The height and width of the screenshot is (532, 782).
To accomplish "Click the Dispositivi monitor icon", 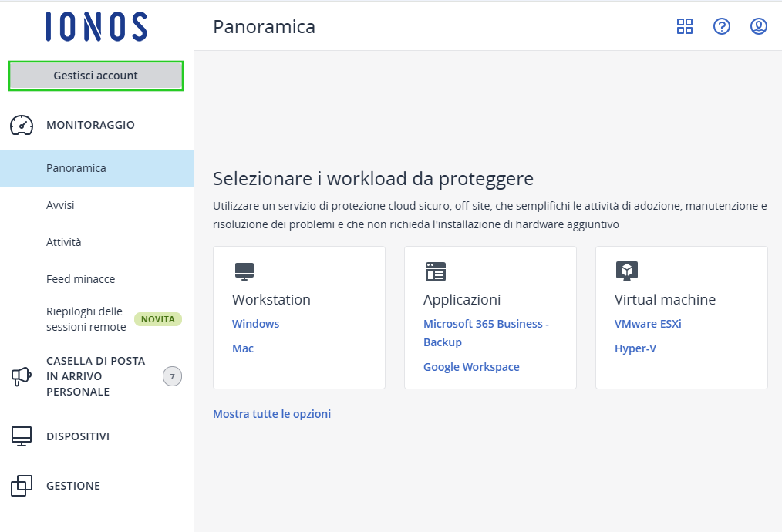I will 22,436.
